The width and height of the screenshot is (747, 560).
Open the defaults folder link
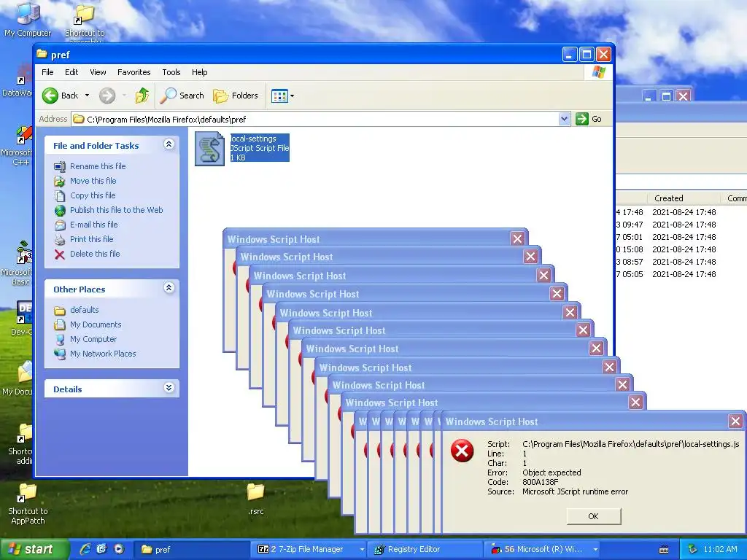point(85,310)
